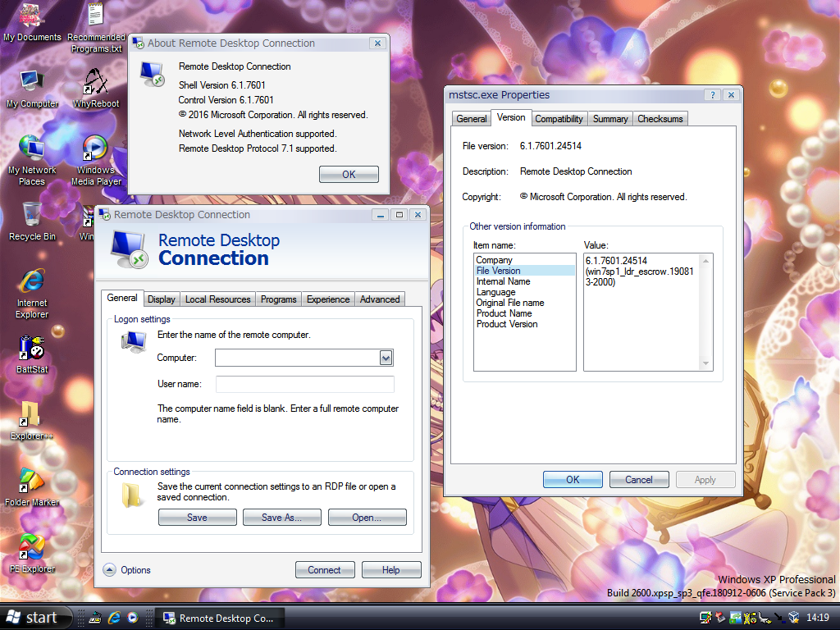840x630 pixels.
Task: Click the Open... button
Action: click(367, 517)
